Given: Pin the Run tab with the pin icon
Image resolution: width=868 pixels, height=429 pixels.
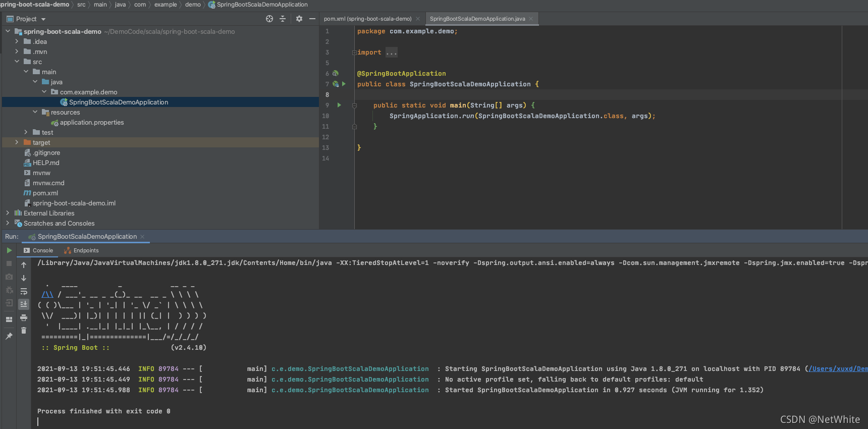Looking at the screenshot, I should pos(9,336).
